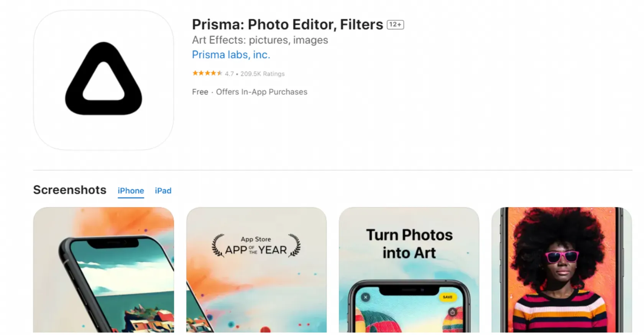
Task: Open the first screenshot with the beach painting
Action: (103, 270)
